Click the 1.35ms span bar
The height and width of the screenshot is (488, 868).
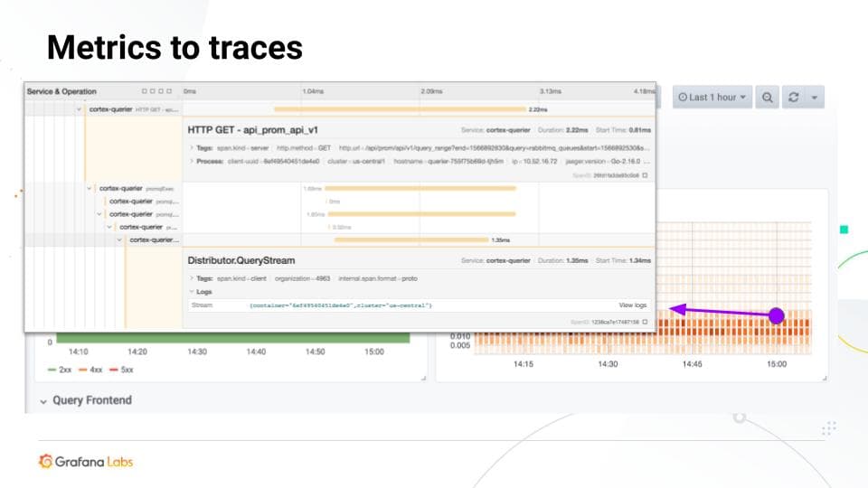[412, 240]
